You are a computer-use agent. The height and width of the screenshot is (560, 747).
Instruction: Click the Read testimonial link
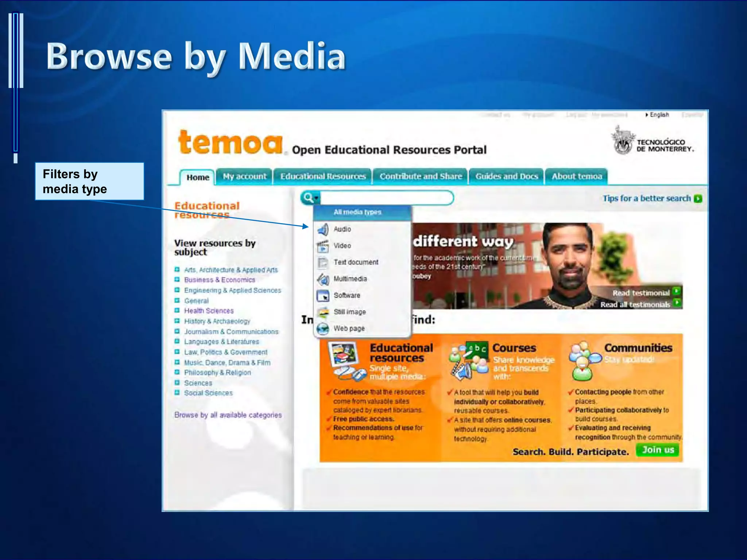[641, 293]
